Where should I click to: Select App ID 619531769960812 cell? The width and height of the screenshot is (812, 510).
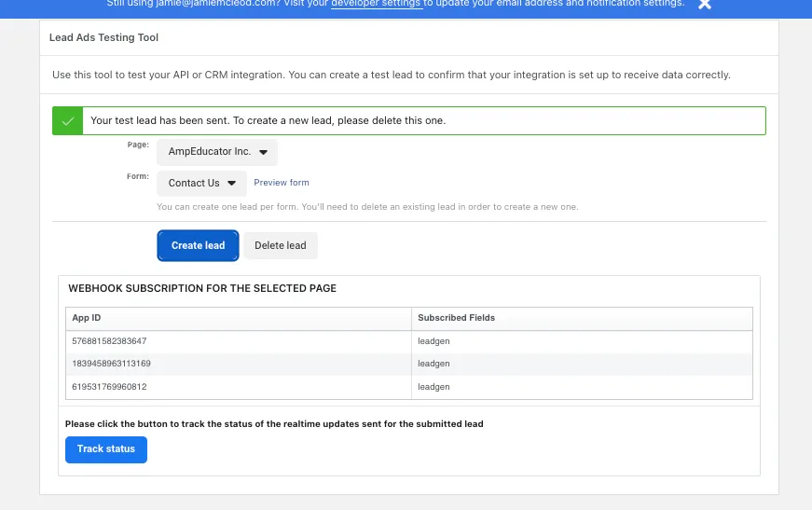pos(239,387)
